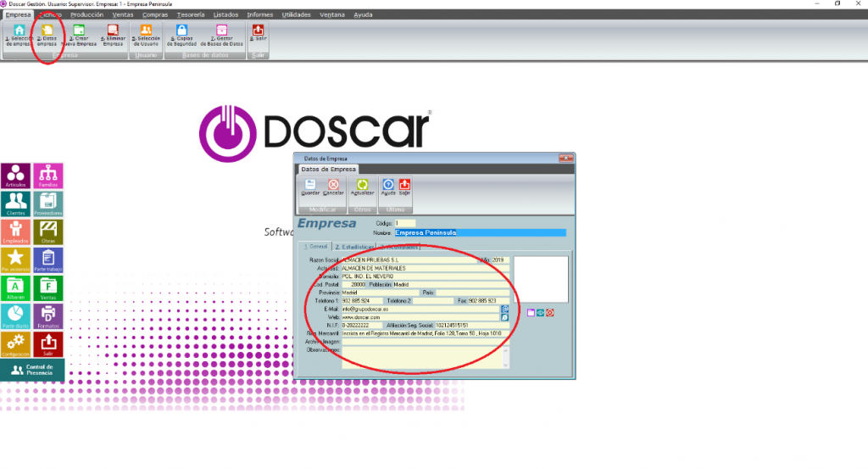Switch to the 1. General tab
Image resolution: width=868 pixels, height=469 pixels.
315,247
